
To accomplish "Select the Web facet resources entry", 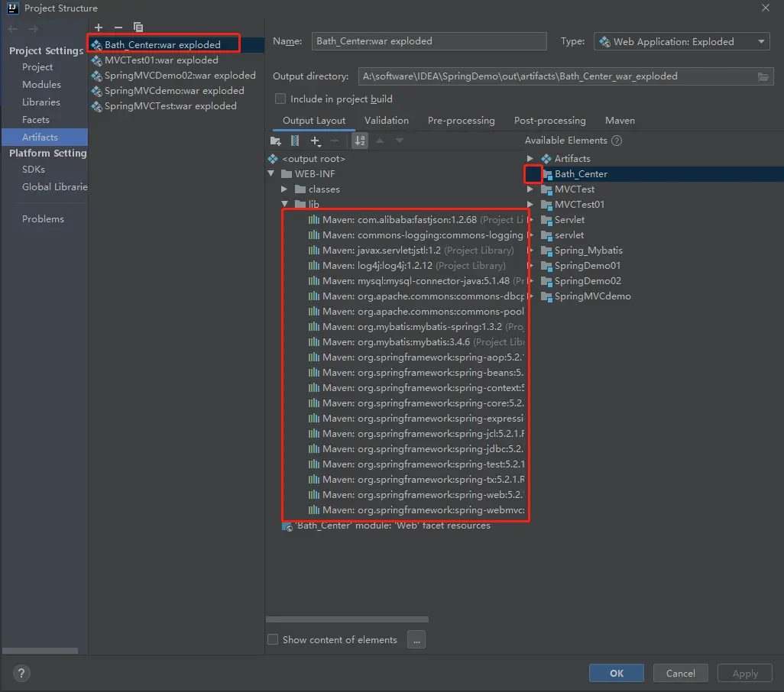I will coord(387,526).
